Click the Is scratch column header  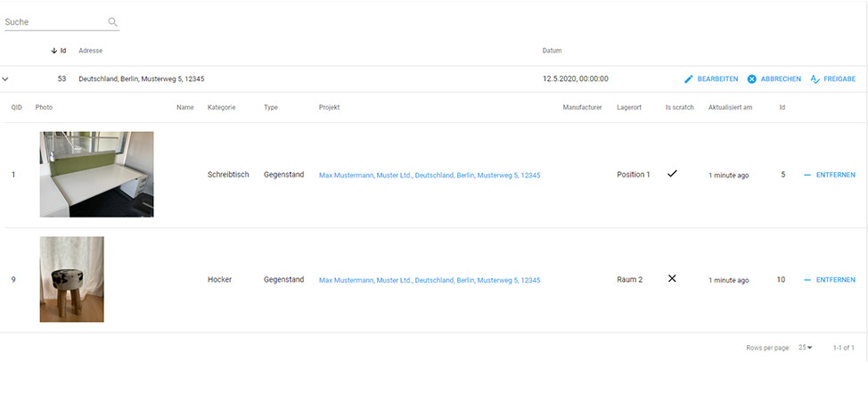click(679, 108)
